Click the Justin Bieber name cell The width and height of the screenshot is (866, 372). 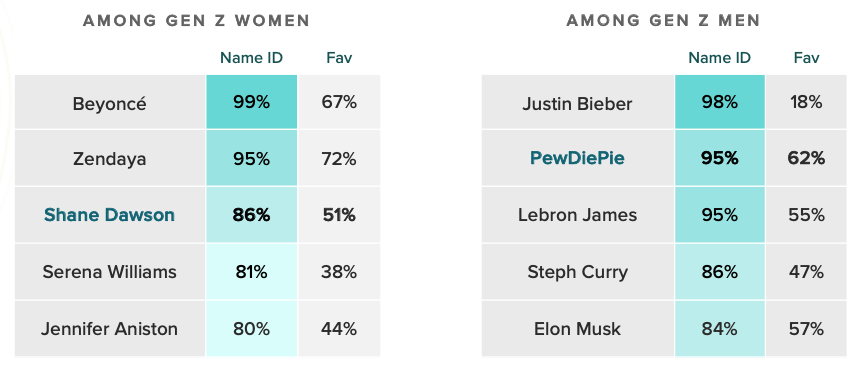click(x=577, y=102)
